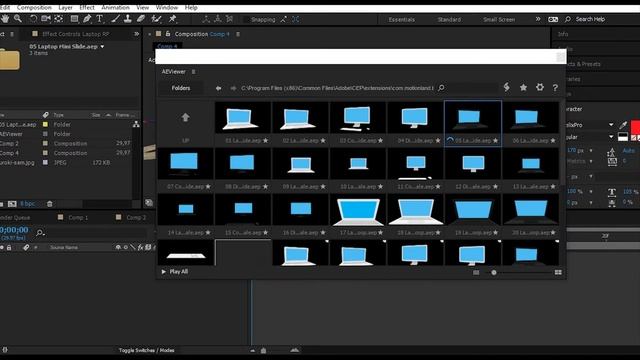The height and width of the screenshot is (360, 640).
Task: Open AEViewer help question mark
Action: coord(555,87)
